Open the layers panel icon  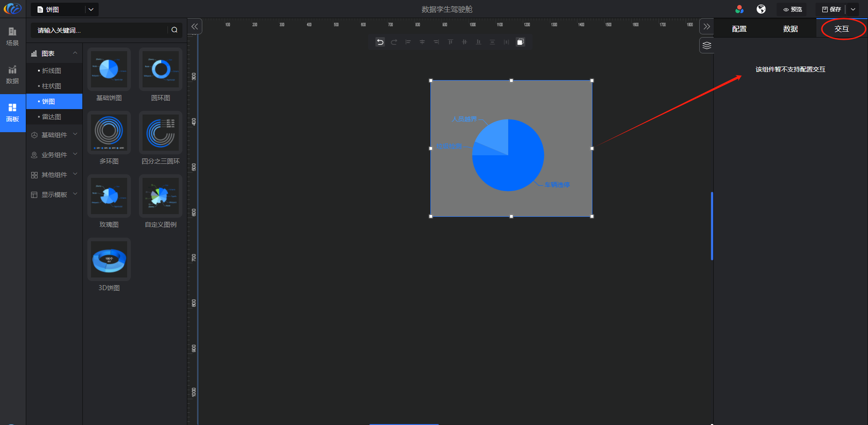tap(706, 45)
